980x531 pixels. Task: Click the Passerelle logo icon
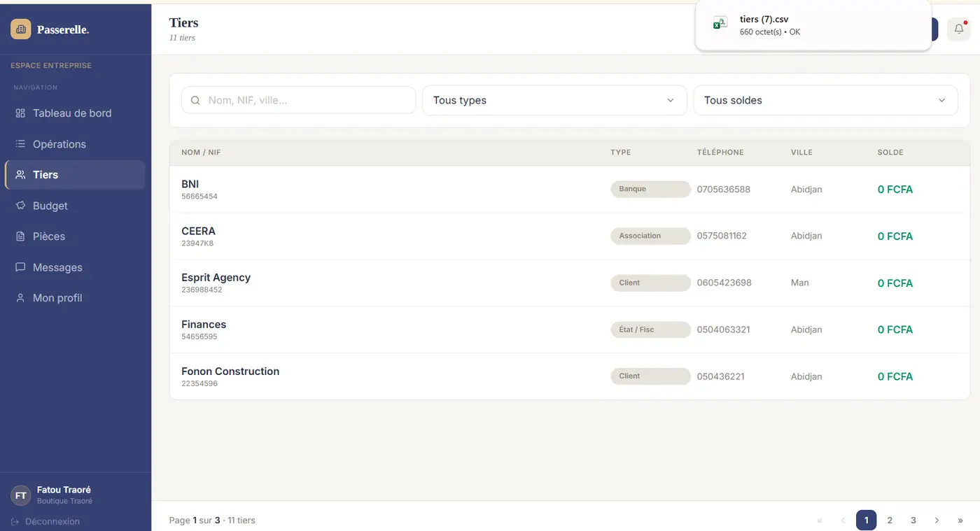click(21, 29)
